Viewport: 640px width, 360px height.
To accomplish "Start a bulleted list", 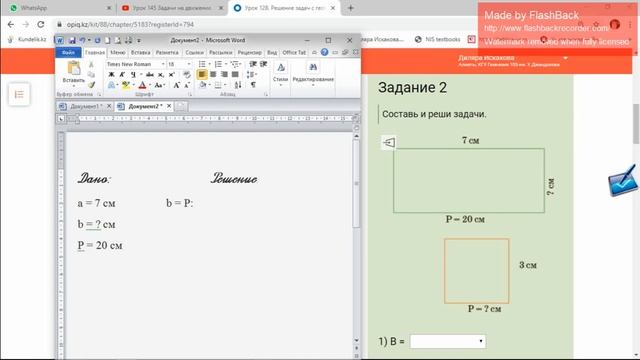I will pos(202,64).
